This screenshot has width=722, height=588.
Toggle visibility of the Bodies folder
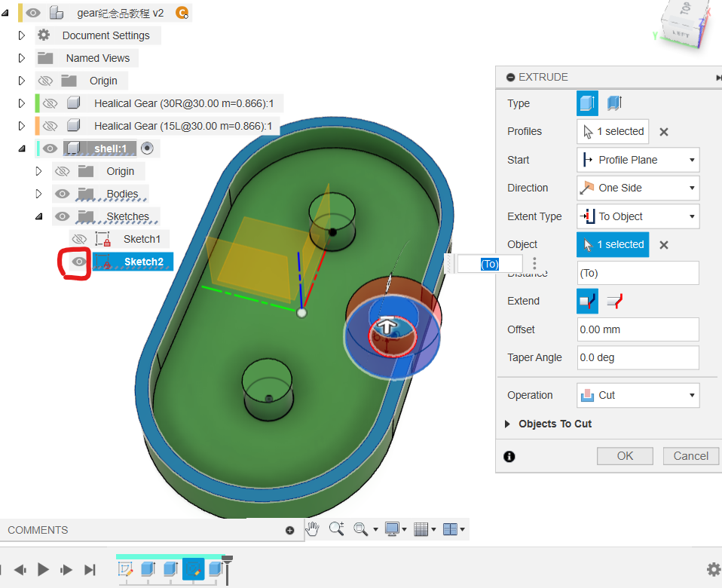[63, 194]
